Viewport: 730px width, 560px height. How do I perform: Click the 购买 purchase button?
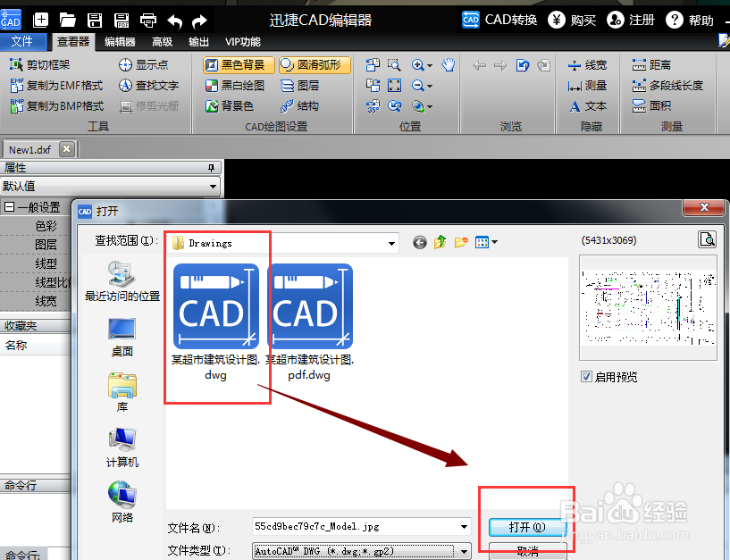[572, 20]
